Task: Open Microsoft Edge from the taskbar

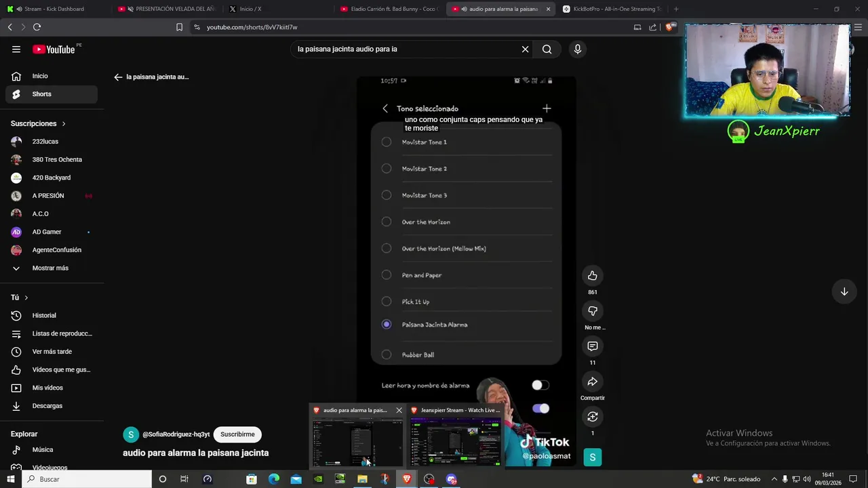Action: [274, 479]
